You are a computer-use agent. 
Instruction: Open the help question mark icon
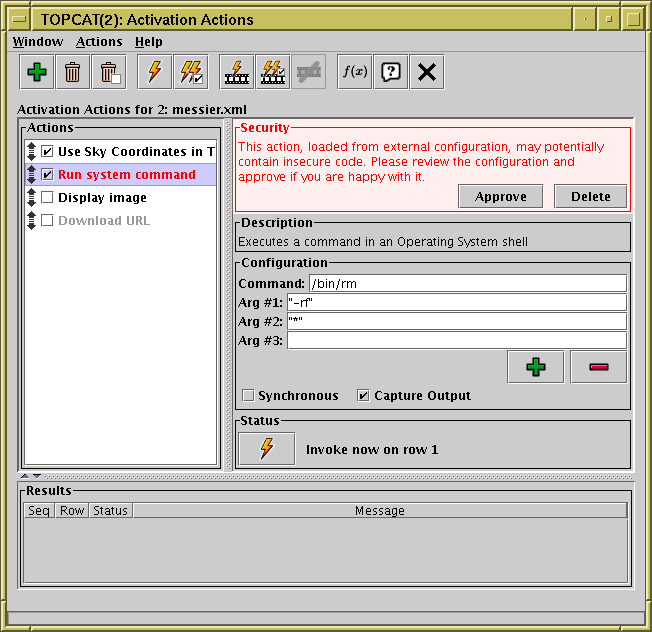point(390,72)
